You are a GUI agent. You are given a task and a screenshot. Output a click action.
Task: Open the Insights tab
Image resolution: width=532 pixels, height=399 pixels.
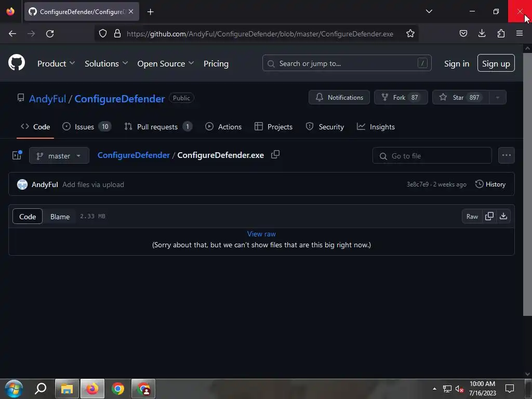(376, 127)
